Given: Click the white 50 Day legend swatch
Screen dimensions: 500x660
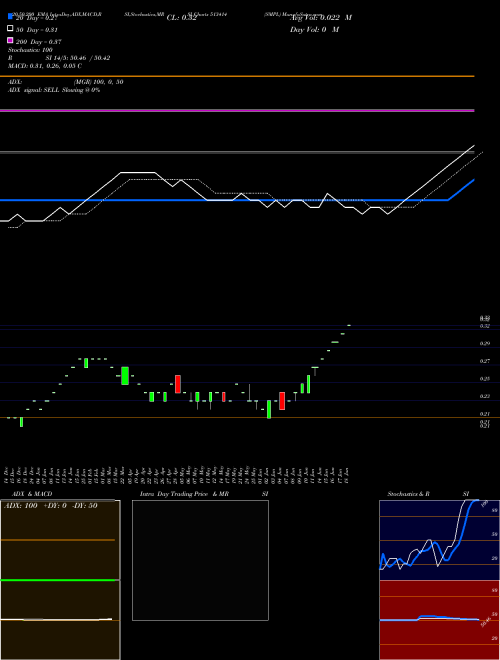Looking at the screenshot, I should [10, 28].
